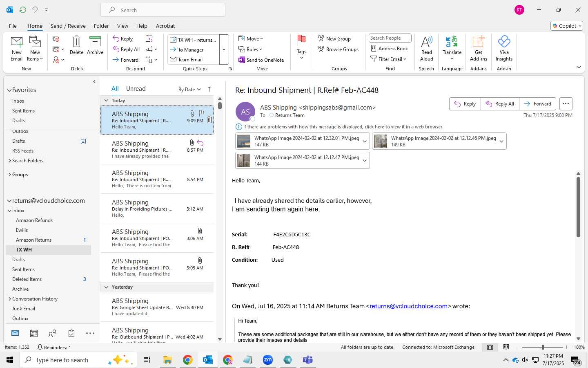Open Google Chrome from the taskbar
Screen dimensions: 588x368
tap(187, 360)
